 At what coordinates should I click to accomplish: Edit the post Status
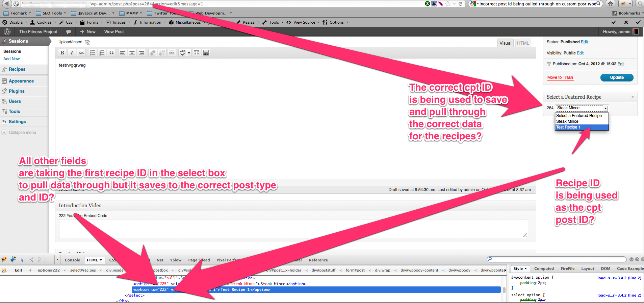coord(584,42)
